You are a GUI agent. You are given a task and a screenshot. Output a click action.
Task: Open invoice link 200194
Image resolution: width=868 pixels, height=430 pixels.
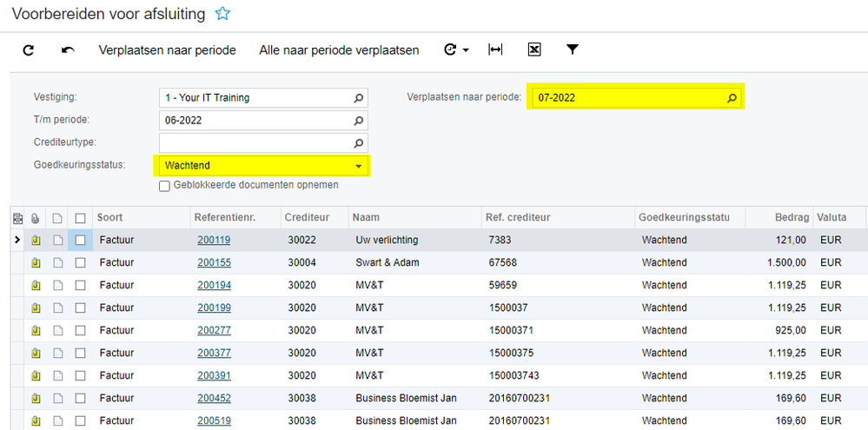click(x=214, y=285)
